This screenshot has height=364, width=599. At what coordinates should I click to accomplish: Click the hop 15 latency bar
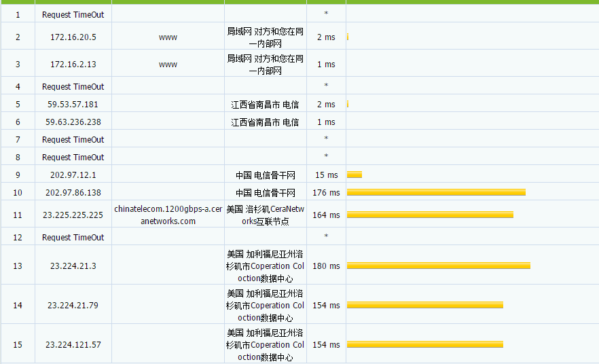click(x=425, y=344)
